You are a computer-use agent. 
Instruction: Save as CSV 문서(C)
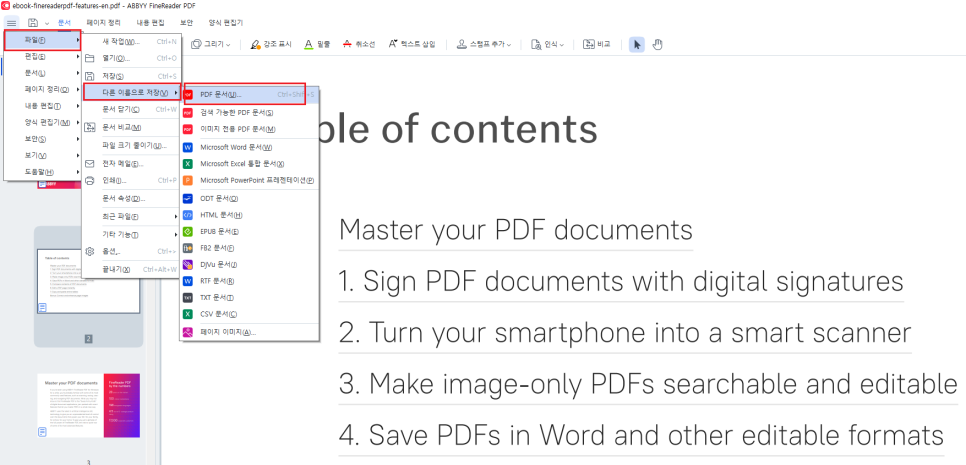pyautogui.click(x=250, y=314)
